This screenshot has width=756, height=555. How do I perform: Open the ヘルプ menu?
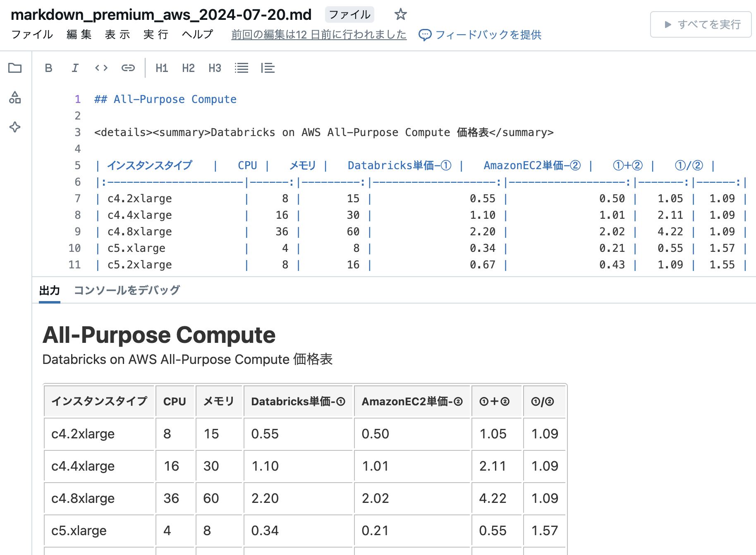(x=198, y=34)
